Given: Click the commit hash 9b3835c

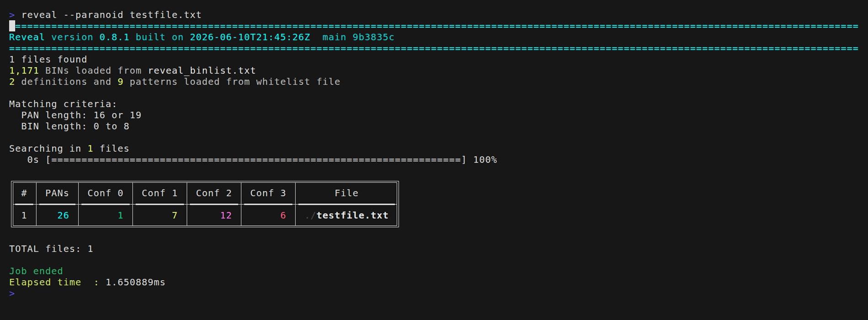Looking at the screenshot, I should click(x=373, y=37).
